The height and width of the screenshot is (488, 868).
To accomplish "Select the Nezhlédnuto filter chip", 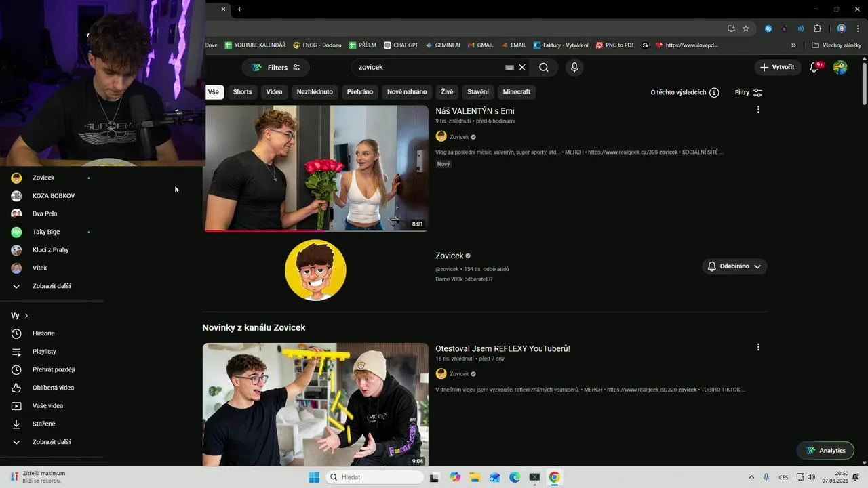I will click(x=315, y=92).
